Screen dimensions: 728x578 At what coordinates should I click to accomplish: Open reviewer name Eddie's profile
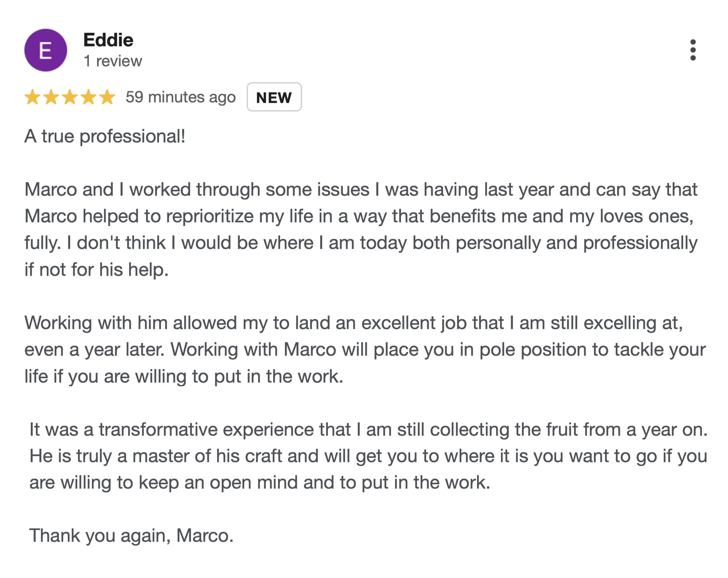[108, 40]
